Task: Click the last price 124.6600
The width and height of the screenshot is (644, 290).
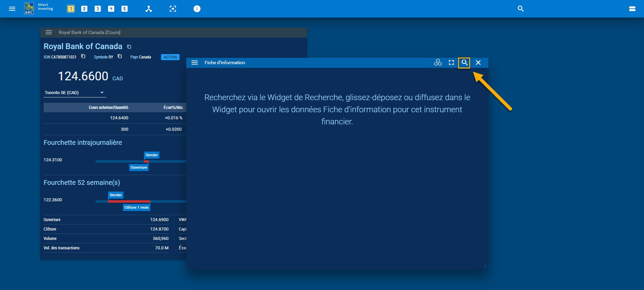Action: coord(83,76)
